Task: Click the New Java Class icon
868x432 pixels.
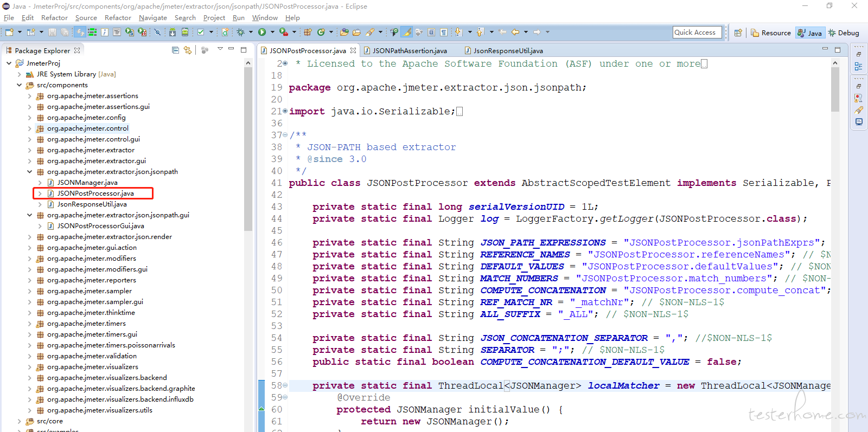Action: (321, 33)
